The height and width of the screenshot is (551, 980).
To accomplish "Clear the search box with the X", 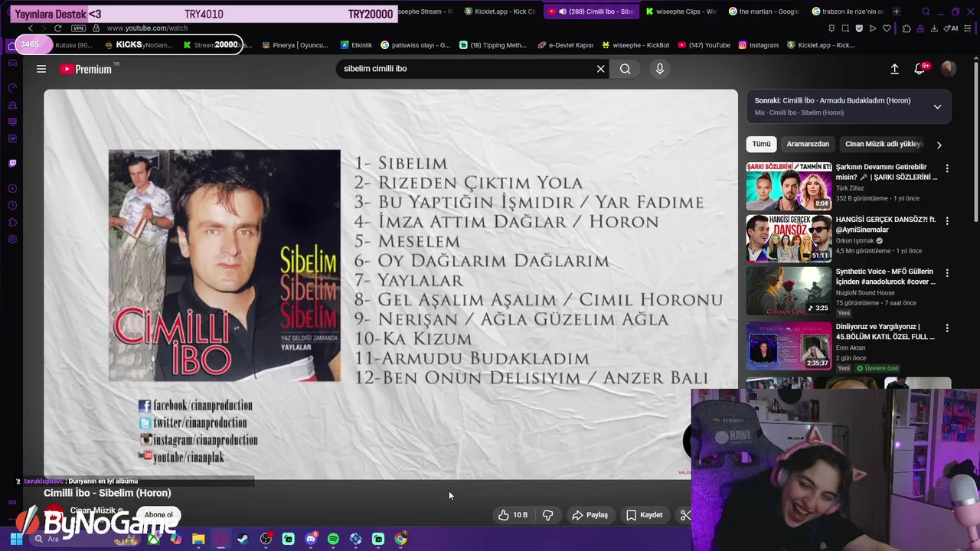I will click(600, 69).
